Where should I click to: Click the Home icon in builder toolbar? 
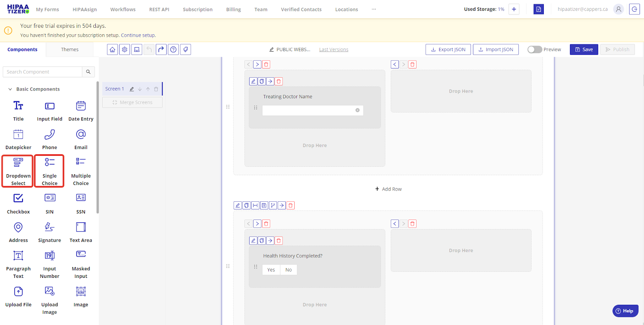(112, 50)
